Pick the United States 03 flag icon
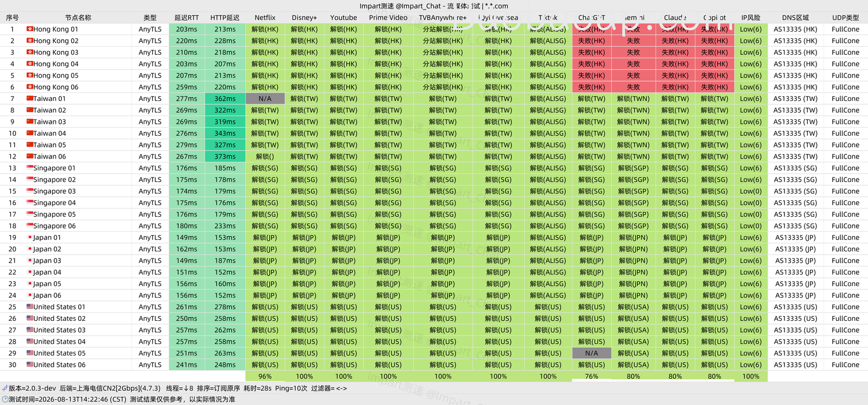This screenshot has width=868, height=405. 30,330
